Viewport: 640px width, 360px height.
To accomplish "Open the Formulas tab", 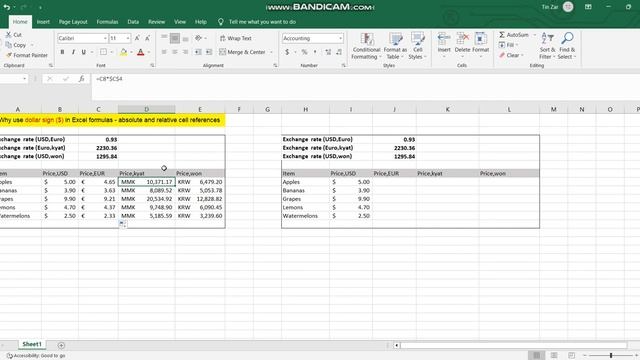I will pos(107,22).
